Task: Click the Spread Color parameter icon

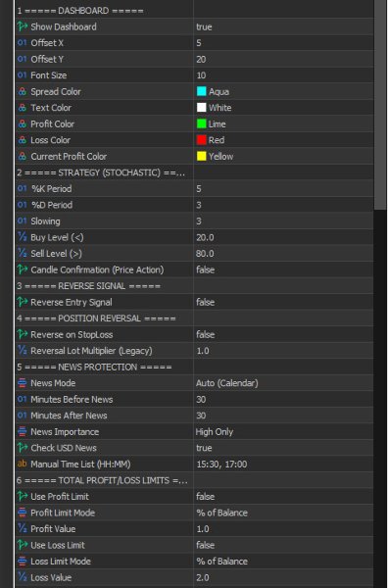Action: coord(23,91)
